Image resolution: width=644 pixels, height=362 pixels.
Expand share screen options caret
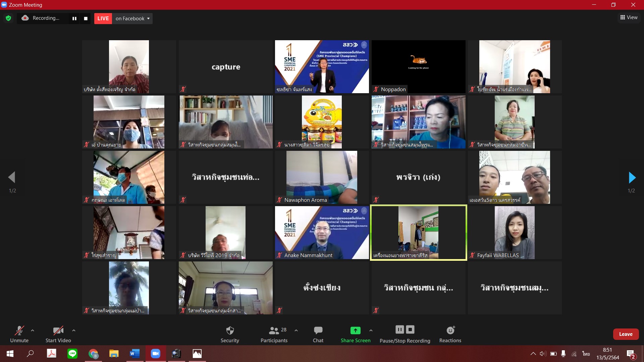[x=371, y=330]
